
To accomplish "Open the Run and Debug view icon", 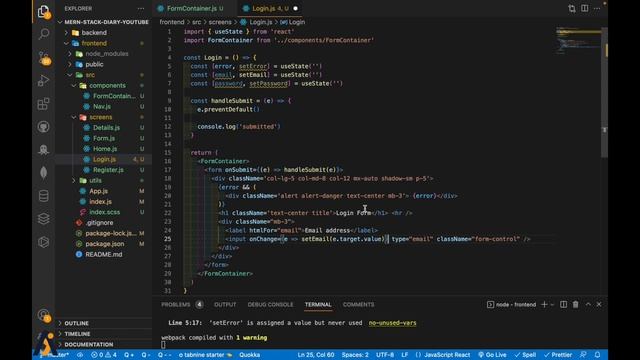I will [x=43, y=80].
